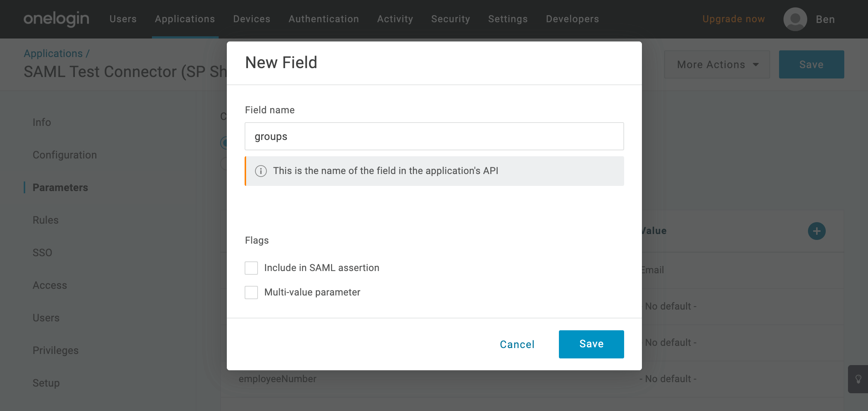Open the Users top menu

pos(123,19)
